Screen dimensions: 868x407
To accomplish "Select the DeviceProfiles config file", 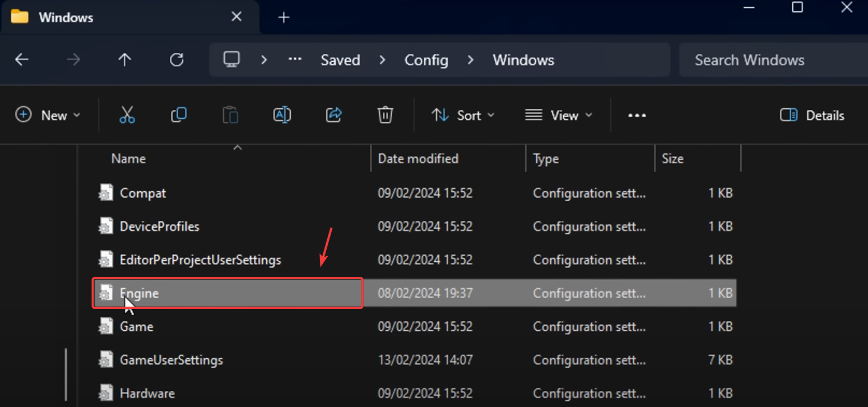I will pyautogui.click(x=160, y=226).
